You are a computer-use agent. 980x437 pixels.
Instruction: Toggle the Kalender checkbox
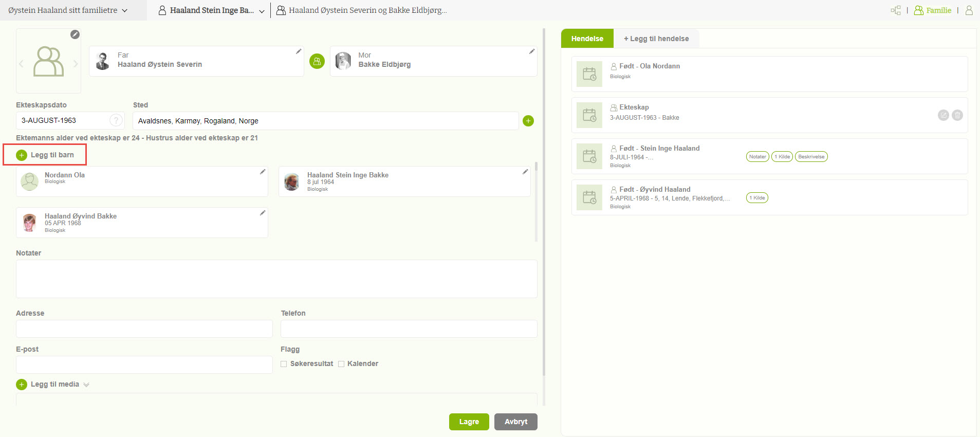[x=341, y=364]
